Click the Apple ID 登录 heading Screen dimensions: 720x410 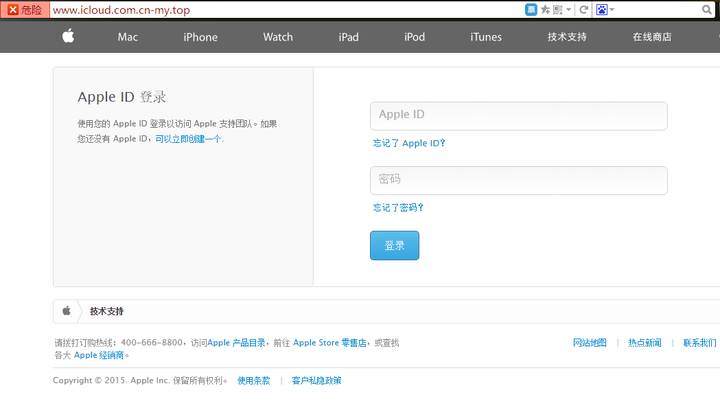[x=122, y=97]
